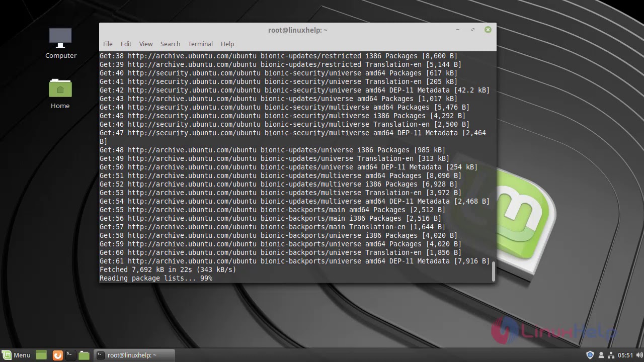
Task: Click the Show Desktop panel icon
Action: click(41, 355)
